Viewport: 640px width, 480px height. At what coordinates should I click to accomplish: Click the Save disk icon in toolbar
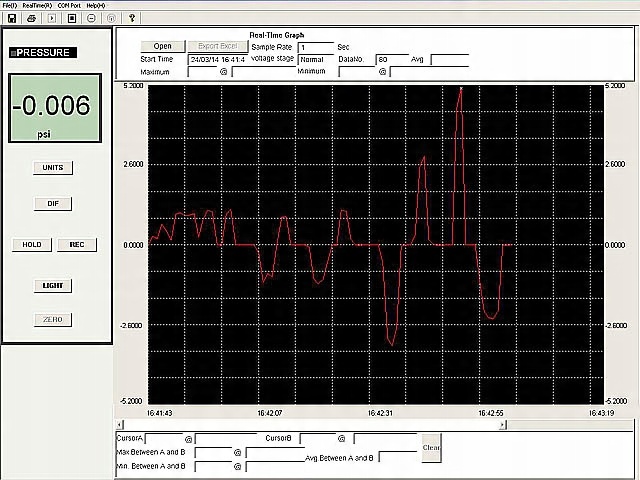(x=11, y=18)
